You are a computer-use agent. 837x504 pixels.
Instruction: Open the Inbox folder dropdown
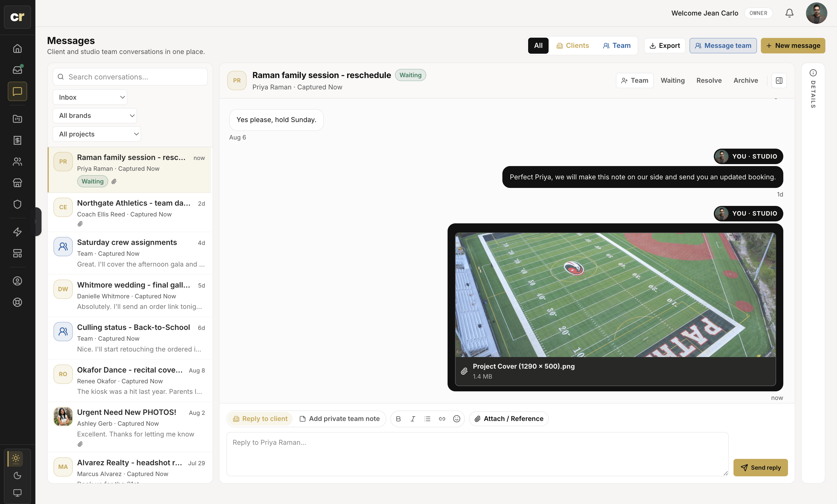pos(90,97)
